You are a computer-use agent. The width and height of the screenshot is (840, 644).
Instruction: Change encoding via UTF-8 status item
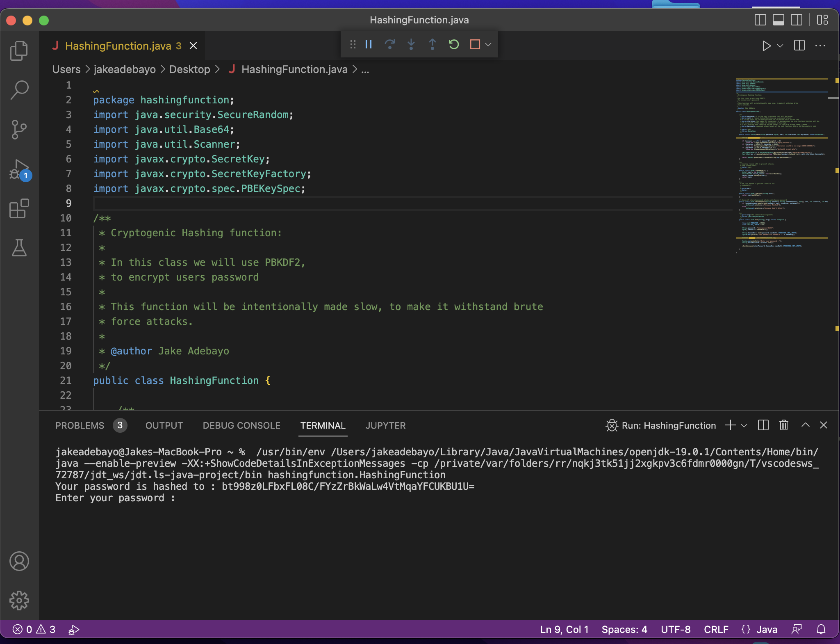(x=676, y=629)
